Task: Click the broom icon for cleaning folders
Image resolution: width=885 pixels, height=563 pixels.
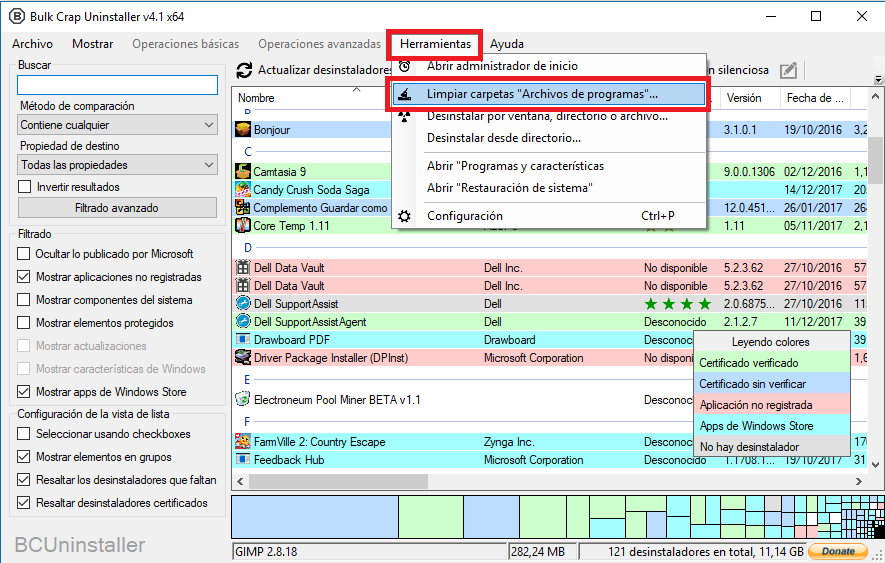Action: pos(404,94)
